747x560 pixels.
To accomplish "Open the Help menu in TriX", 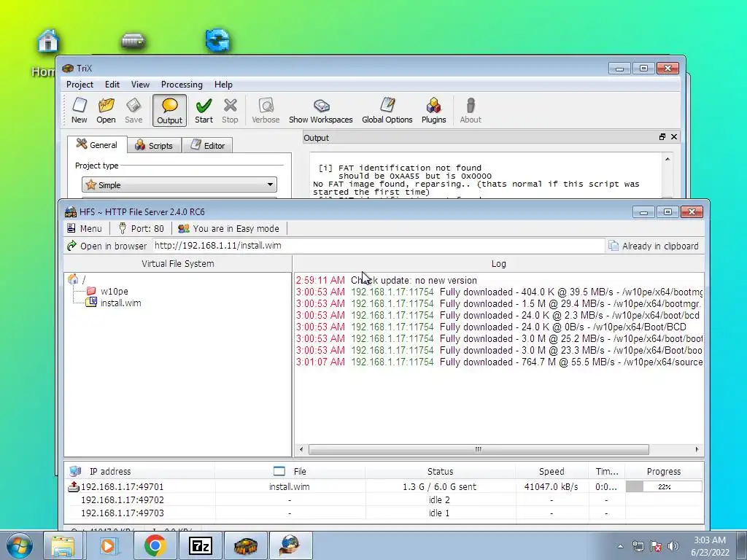I will coord(223,85).
